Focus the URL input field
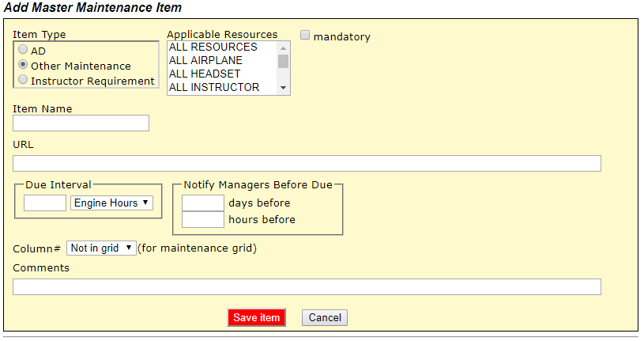 click(x=307, y=163)
